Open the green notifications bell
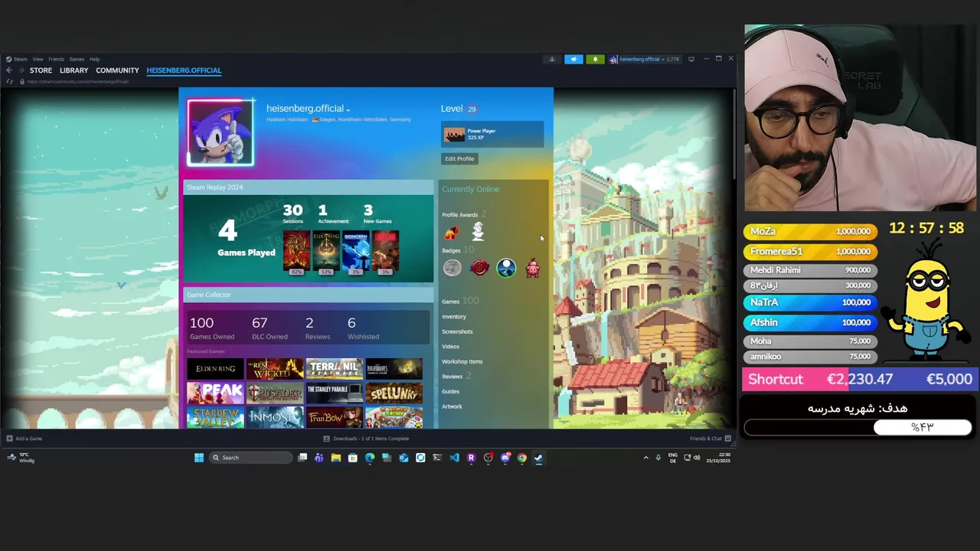Image resolution: width=980 pixels, height=551 pixels. [595, 59]
